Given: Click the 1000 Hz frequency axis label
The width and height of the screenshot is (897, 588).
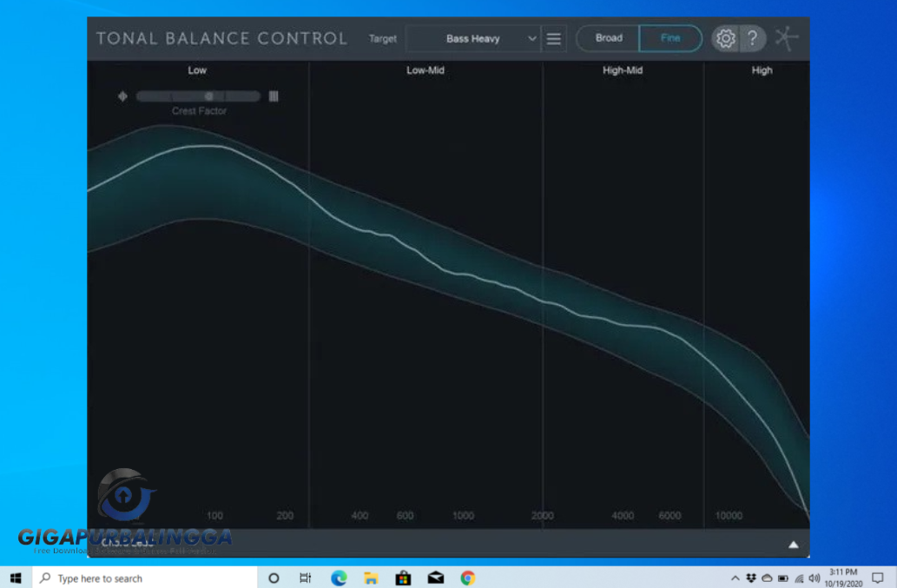Looking at the screenshot, I should 463,515.
